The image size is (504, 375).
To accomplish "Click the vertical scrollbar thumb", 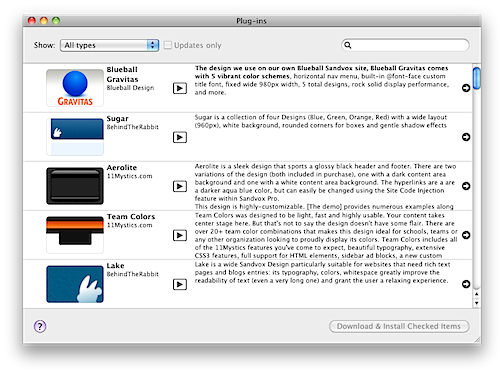I will pyautogui.click(x=477, y=78).
